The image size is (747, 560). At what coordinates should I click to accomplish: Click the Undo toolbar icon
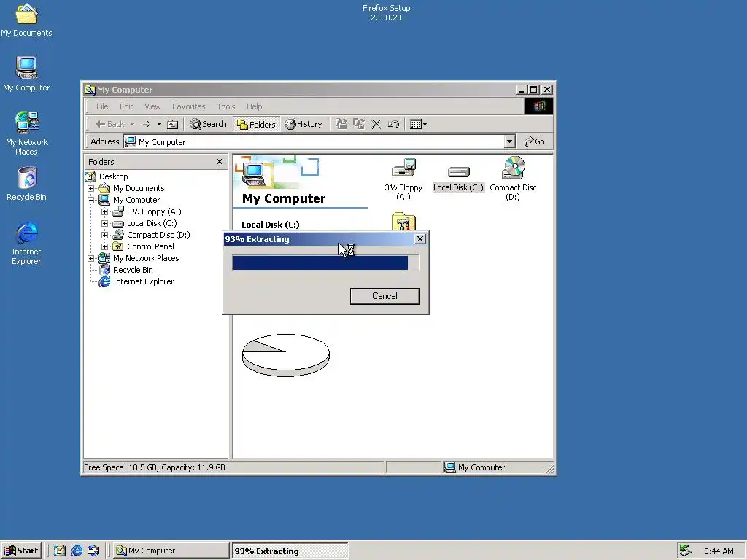coord(393,124)
